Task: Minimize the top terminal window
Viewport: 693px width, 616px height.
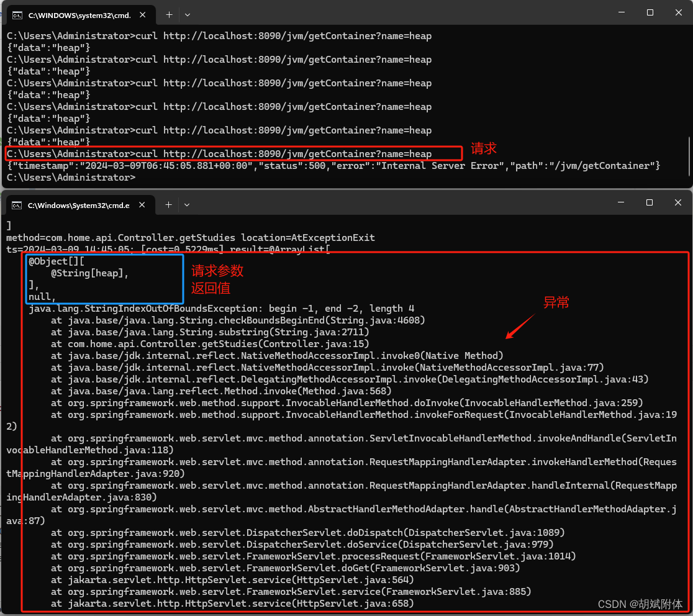Action: click(x=622, y=13)
